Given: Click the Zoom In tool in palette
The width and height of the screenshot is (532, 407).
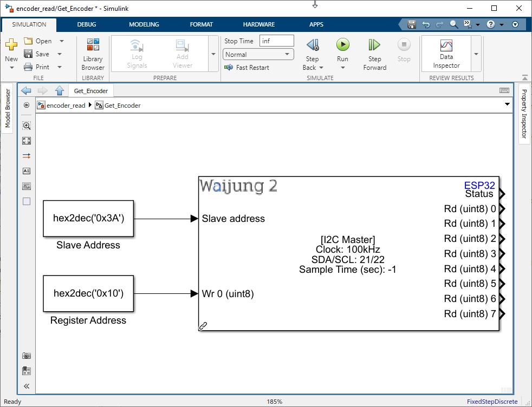Looking at the screenshot, I should tap(27, 126).
